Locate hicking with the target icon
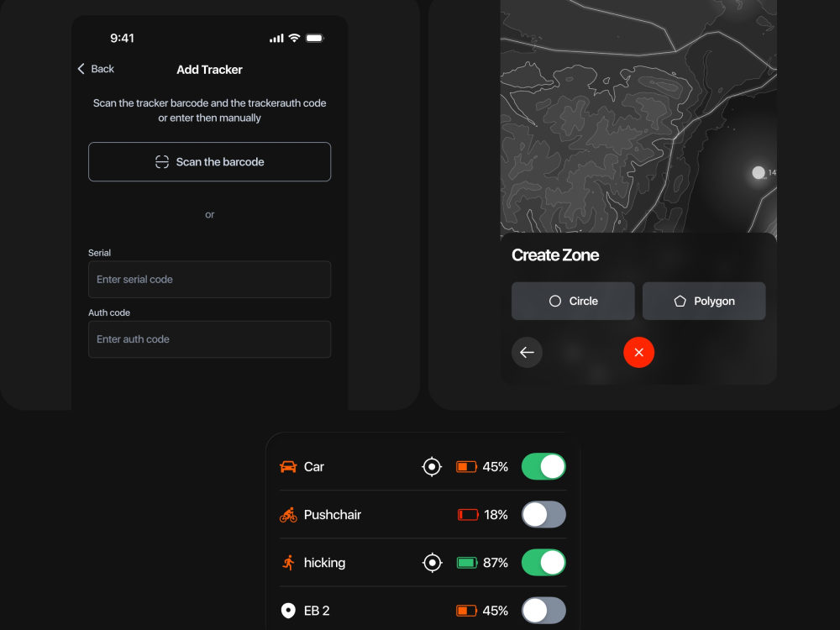The height and width of the screenshot is (630, 840). (432, 563)
